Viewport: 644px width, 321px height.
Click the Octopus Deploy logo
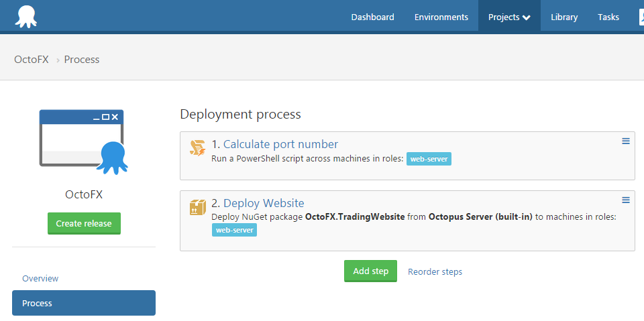26,17
